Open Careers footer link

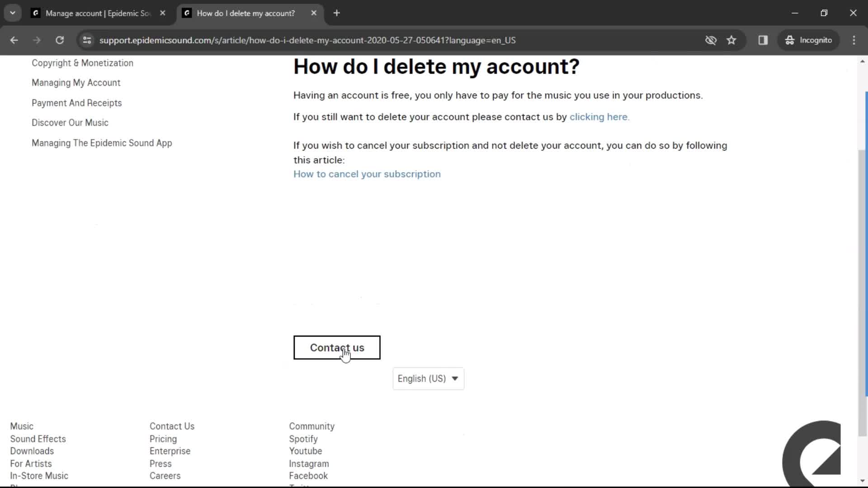(x=165, y=476)
